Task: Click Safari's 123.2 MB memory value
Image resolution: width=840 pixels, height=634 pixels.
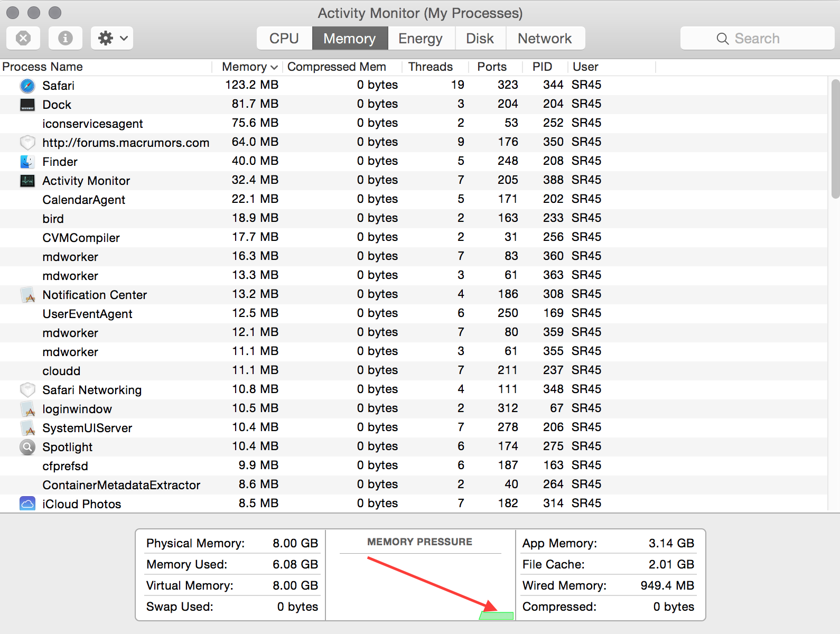Action: 252,85
